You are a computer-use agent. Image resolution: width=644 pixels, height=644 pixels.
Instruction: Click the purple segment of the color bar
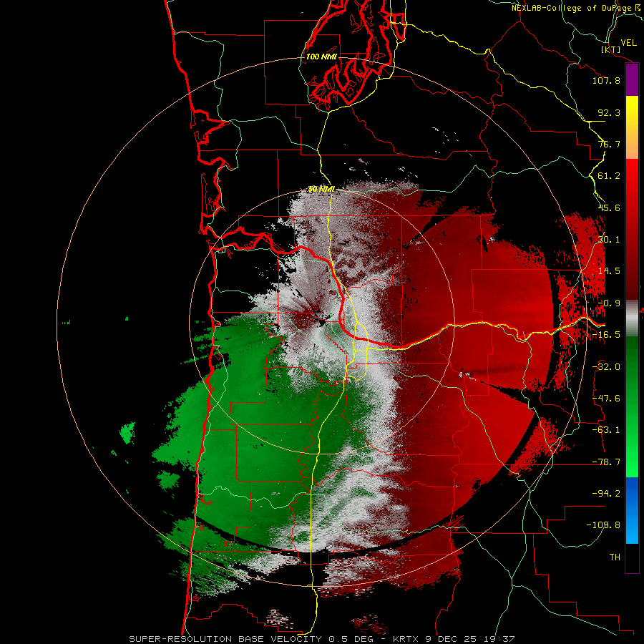632,79
